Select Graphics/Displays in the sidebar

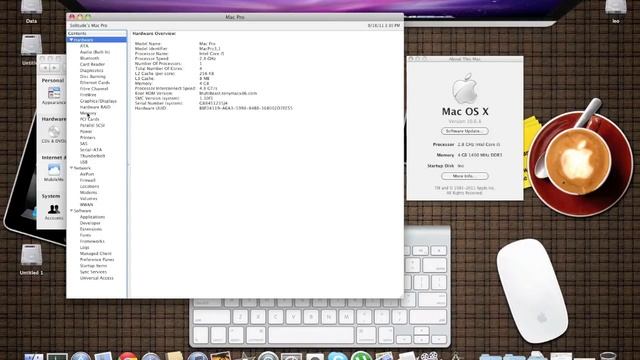point(98,101)
